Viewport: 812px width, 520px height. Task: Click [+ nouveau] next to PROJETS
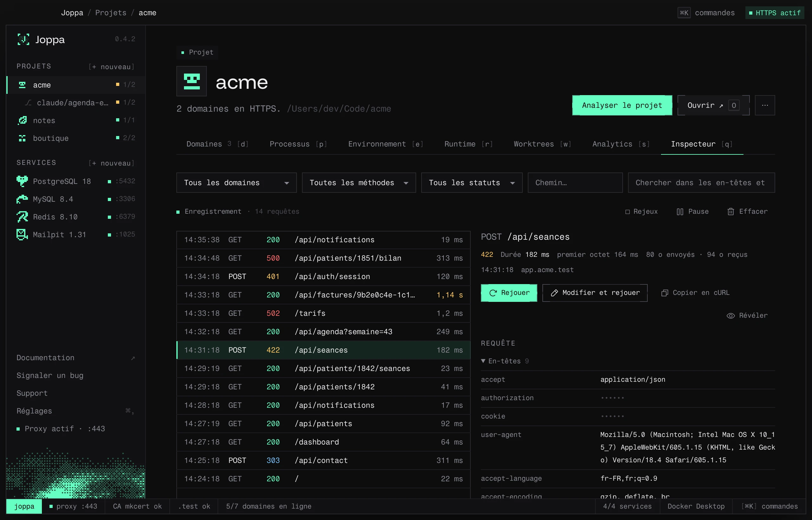pyautogui.click(x=112, y=67)
